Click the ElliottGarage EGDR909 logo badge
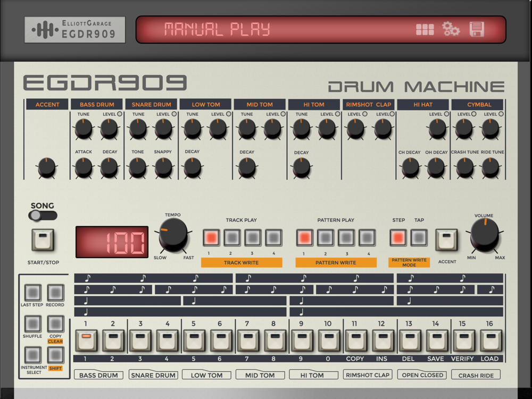Viewport: 532px width, 399px height. [75, 29]
